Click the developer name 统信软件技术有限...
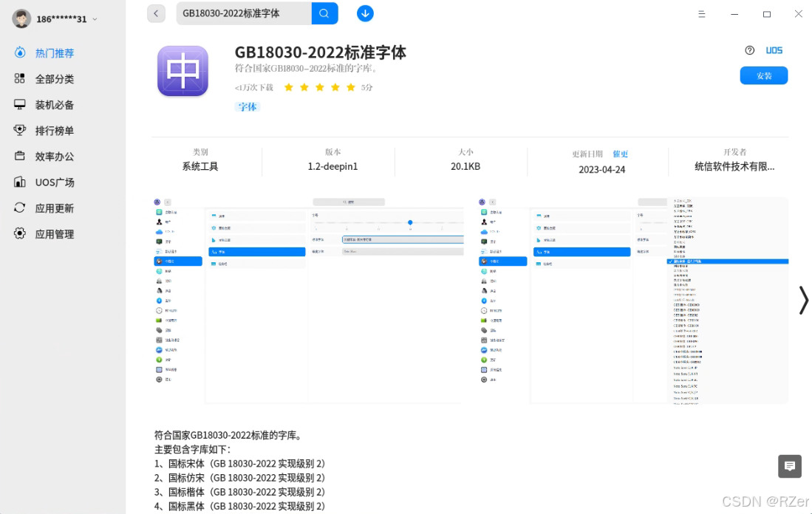The image size is (812, 514). tap(734, 167)
